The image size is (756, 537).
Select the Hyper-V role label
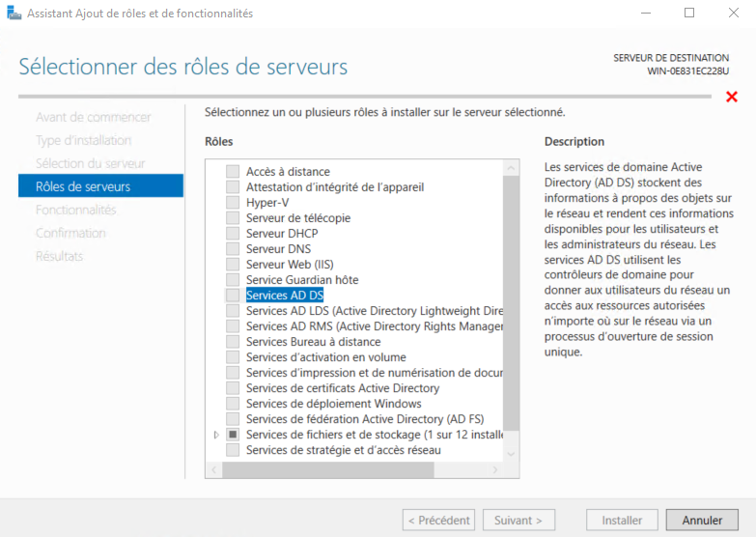coord(267,202)
